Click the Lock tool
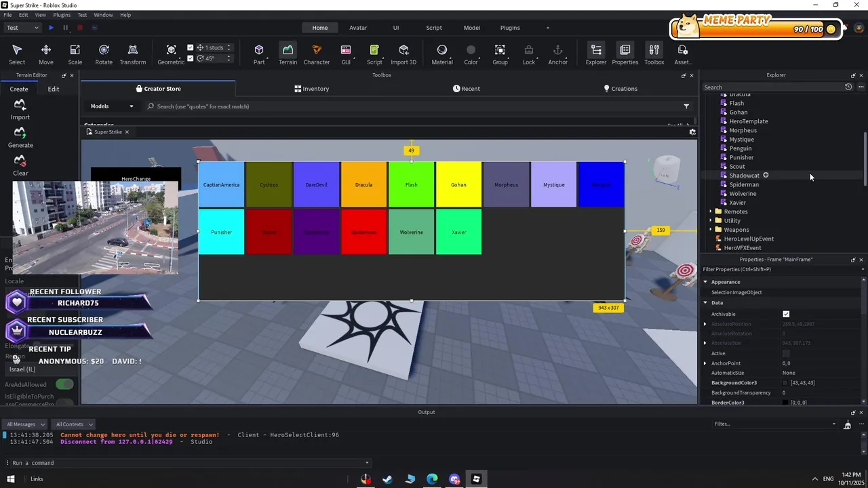Image resolution: width=868 pixels, height=488 pixels. click(529, 54)
